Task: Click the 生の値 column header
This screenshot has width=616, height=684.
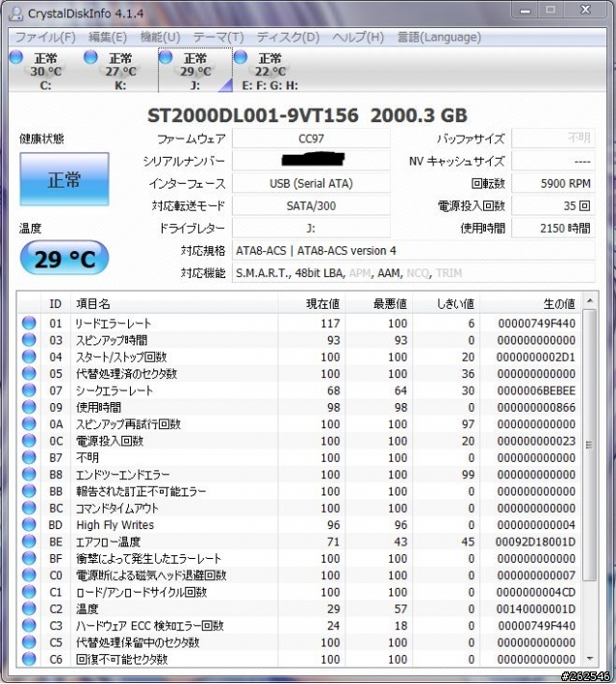Action: (530, 304)
